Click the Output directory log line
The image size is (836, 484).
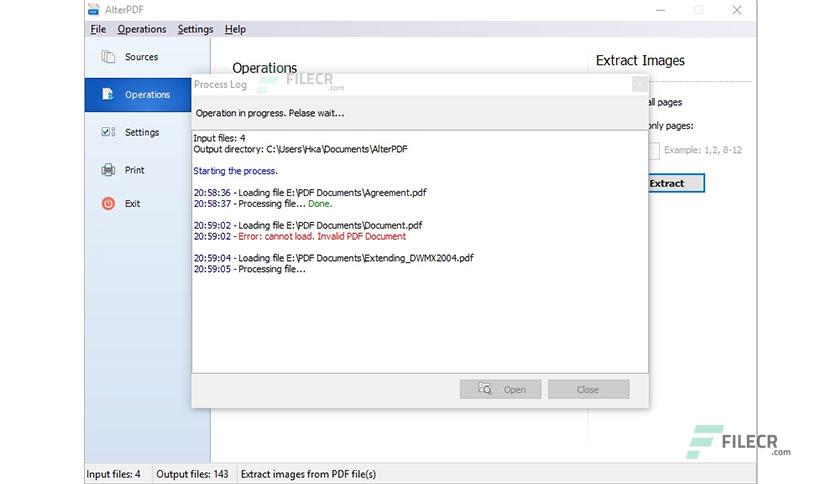(300, 149)
